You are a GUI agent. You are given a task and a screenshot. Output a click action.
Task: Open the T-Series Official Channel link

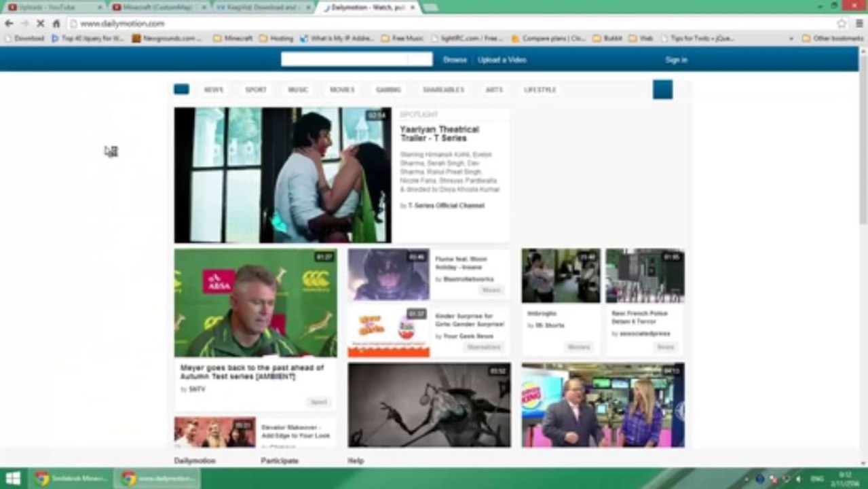coord(446,206)
